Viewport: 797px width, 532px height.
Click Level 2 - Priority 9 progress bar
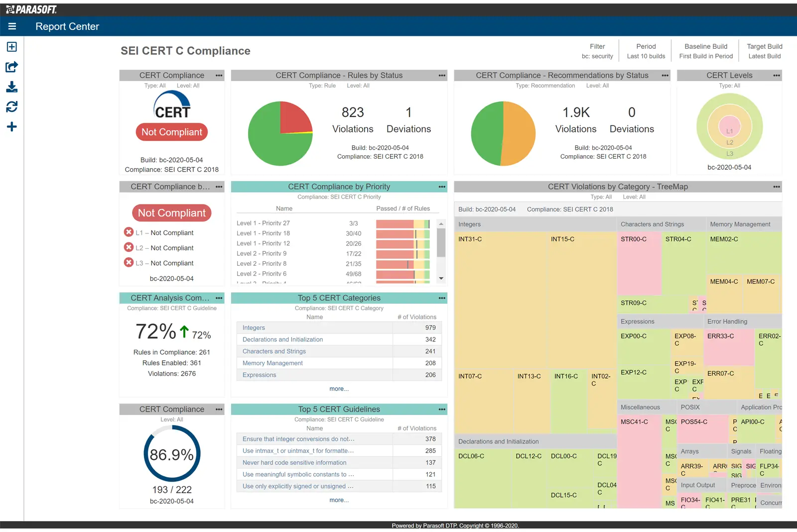coord(403,254)
